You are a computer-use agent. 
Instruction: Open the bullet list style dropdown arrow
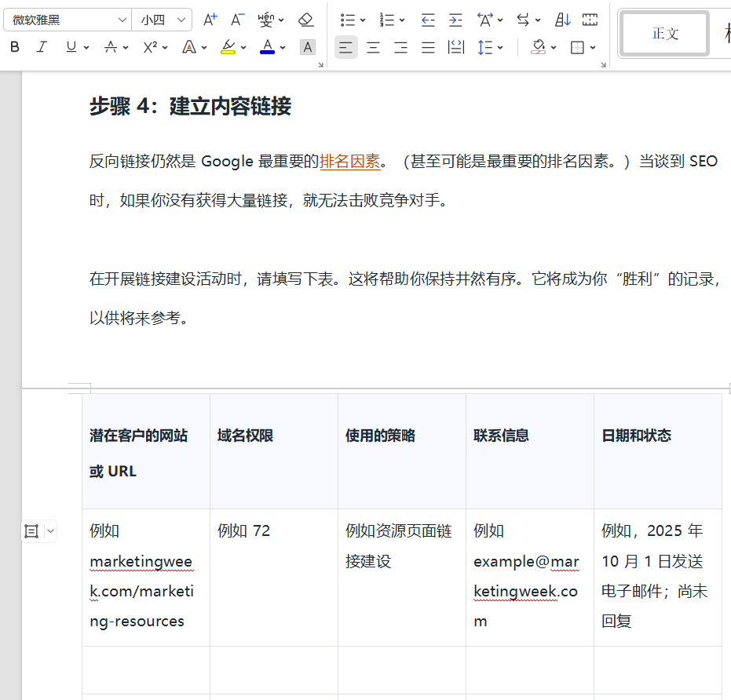361,20
